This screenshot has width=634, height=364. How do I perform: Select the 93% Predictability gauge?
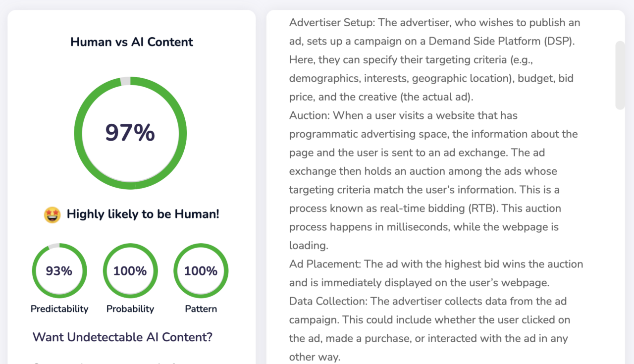coord(59,271)
